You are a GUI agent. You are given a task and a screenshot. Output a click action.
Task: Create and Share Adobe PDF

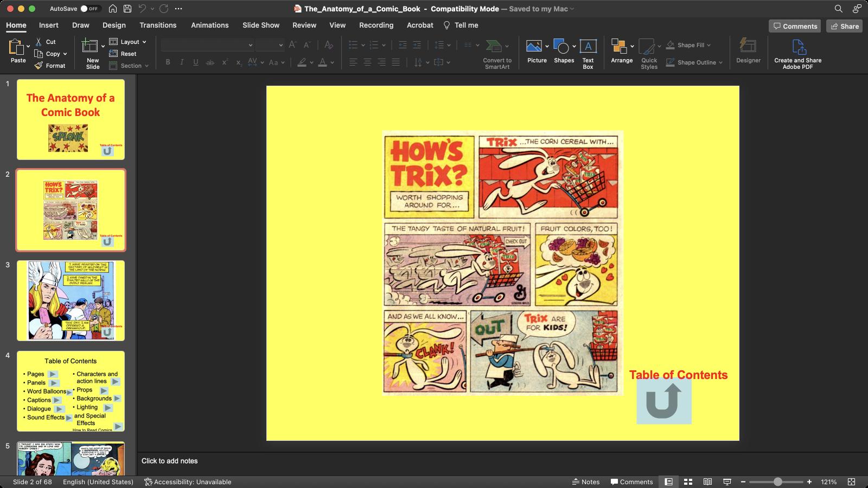click(x=797, y=54)
